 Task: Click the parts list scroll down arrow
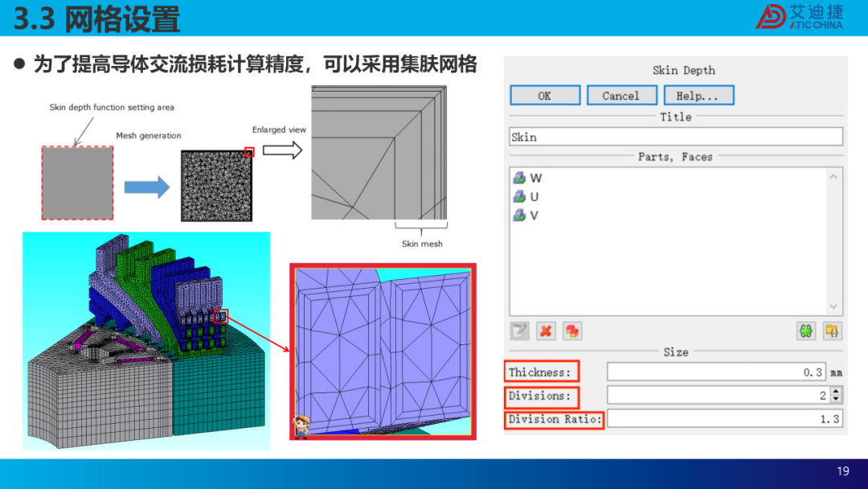833,306
